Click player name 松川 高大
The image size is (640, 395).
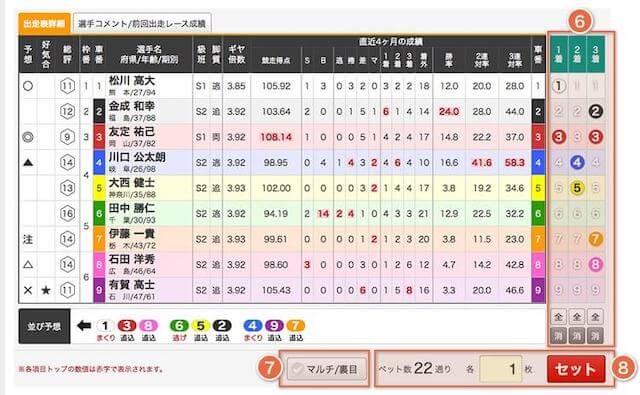click(132, 81)
